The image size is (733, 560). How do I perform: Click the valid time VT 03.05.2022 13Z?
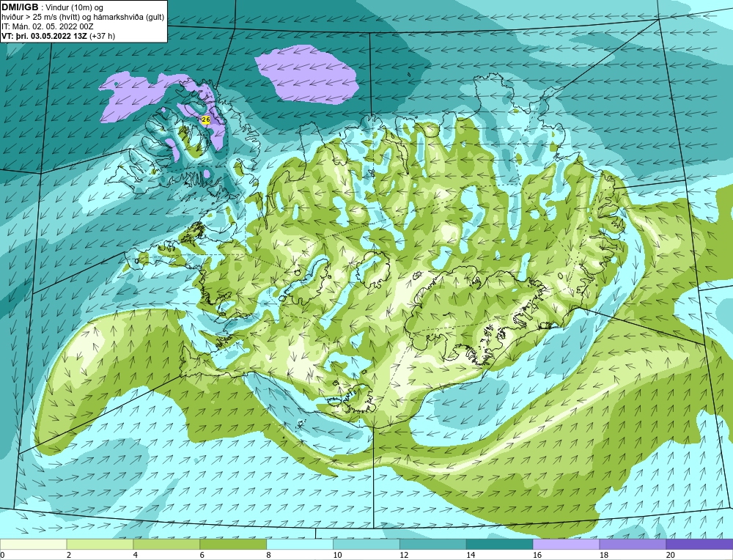click(x=59, y=35)
